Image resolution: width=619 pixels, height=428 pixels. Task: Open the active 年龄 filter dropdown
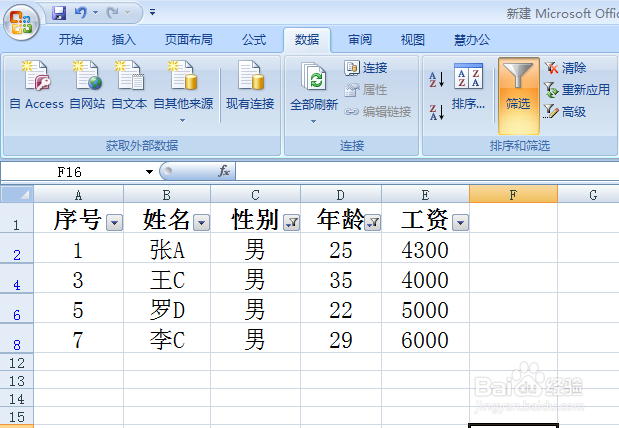373,223
